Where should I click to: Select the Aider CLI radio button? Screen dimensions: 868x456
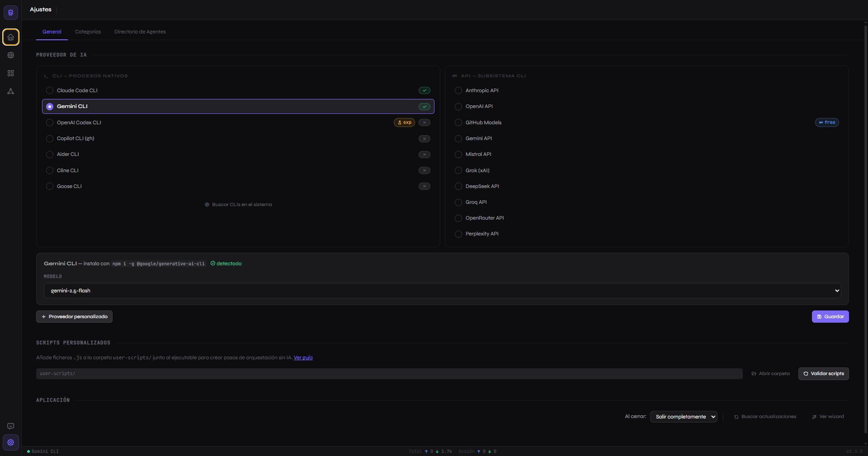pos(50,155)
